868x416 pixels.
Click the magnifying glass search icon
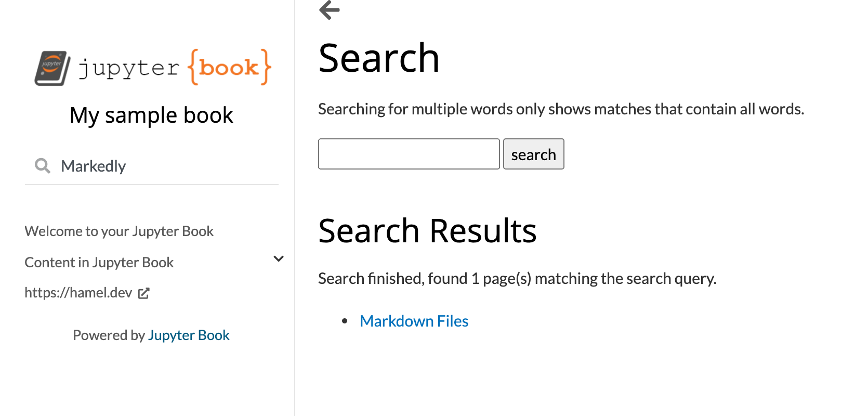click(43, 165)
